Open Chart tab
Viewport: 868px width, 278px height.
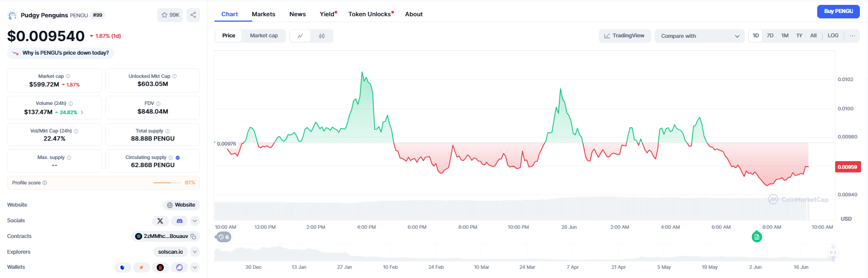(230, 14)
